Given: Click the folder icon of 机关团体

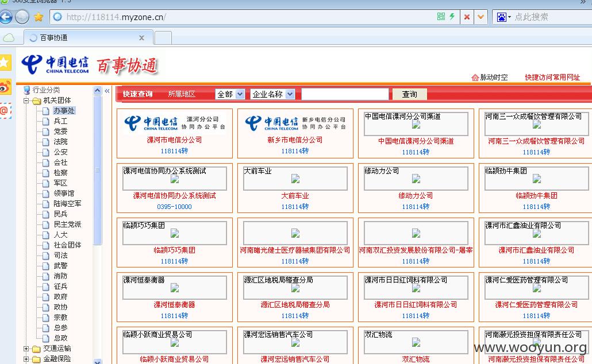Looking at the screenshot, I should pos(37,100).
